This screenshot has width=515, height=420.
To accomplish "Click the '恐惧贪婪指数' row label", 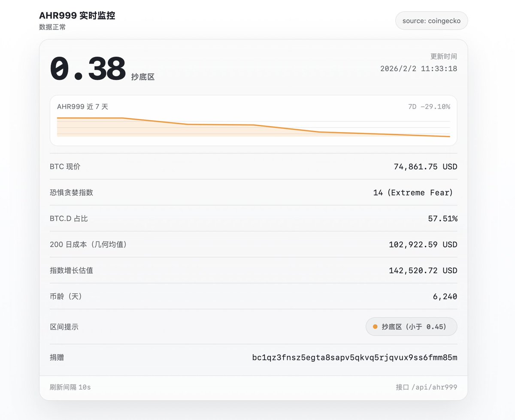I will point(71,193).
